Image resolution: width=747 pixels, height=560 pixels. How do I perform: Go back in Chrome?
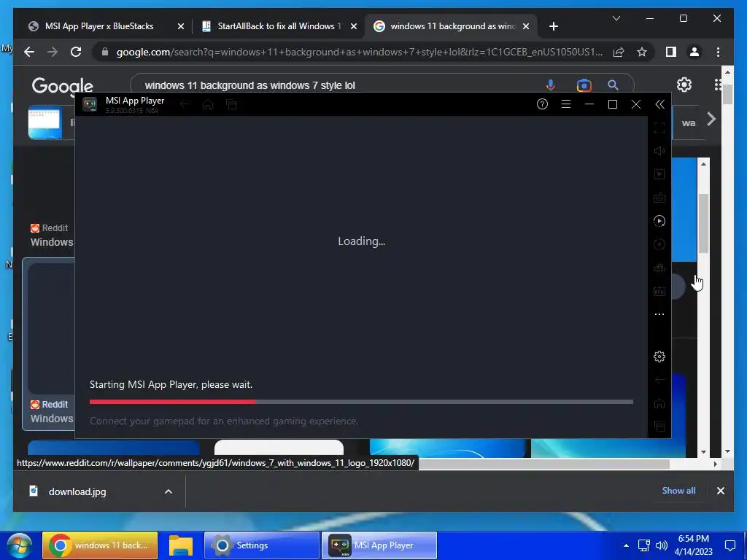[29, 52]
